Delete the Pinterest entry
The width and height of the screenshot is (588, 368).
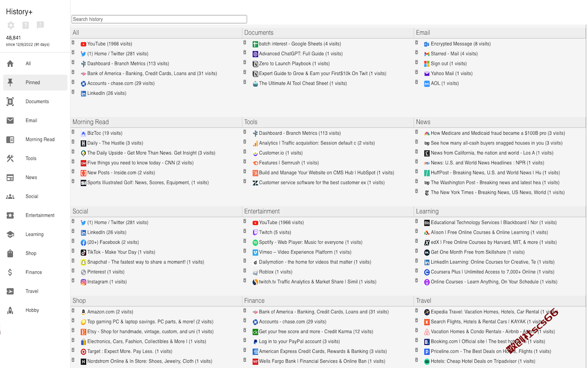coord(73,271)
